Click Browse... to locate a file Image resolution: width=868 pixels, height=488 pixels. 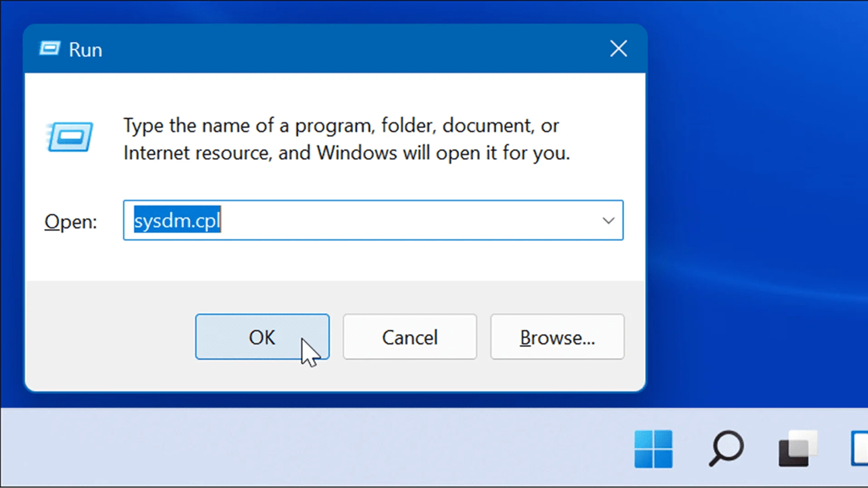click(558, 337)
